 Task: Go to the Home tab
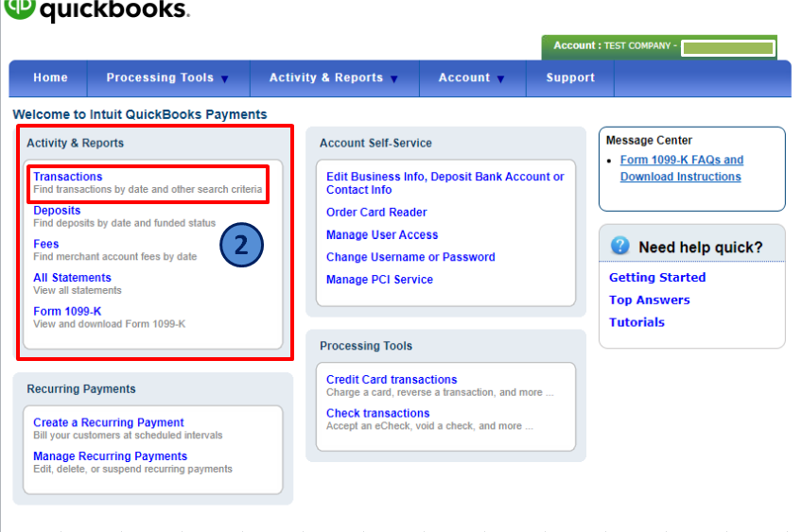tap(50, 77)
